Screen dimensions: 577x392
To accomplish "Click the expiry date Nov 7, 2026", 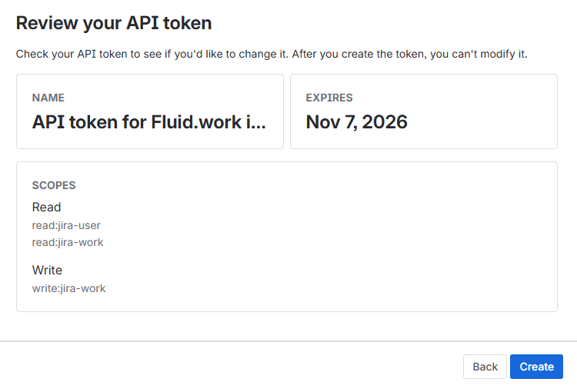I will pyautogui.click(x=356, y=121).
